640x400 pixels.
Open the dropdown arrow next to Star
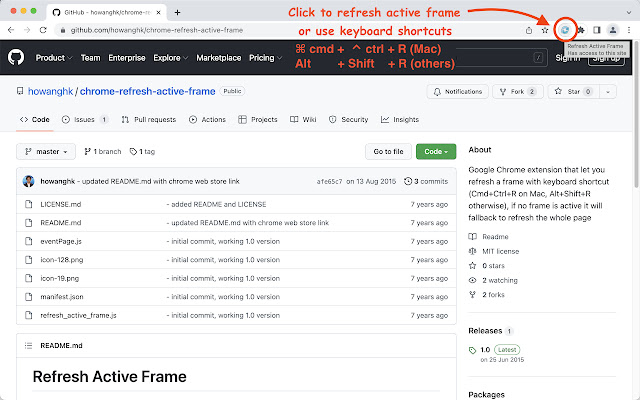(x=608, y=92)
